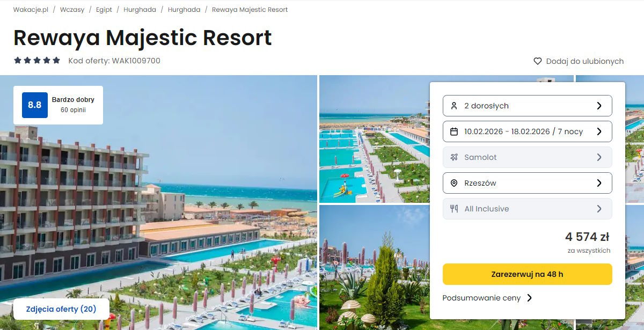Click the location pin icon beside Rzeszów

tap(454, 183)
